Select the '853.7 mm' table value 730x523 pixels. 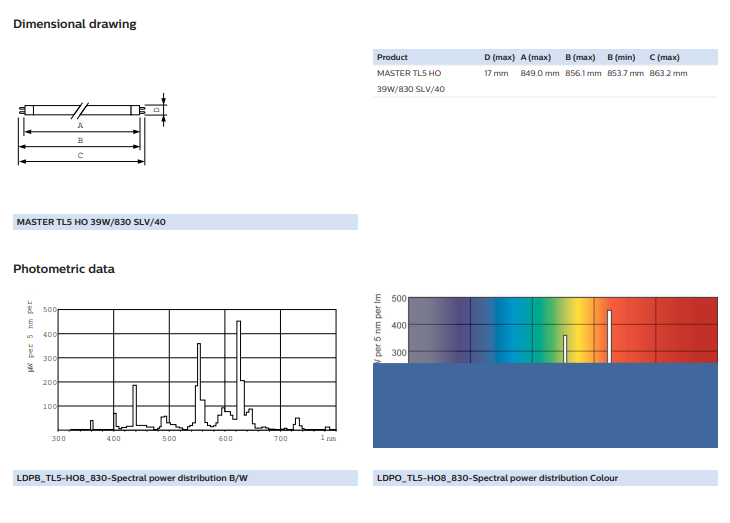coord(625,73)
